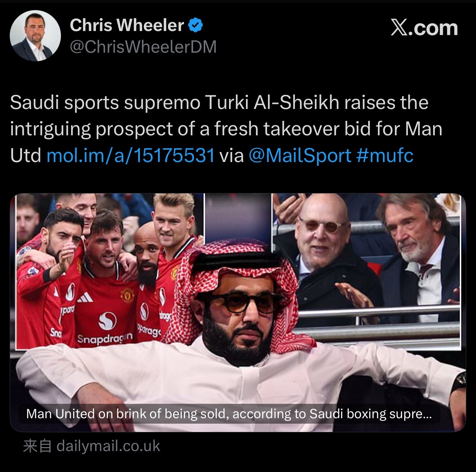Click the tweet text about Saudi sports supremo
The height and width of the screenshot is (472, 476).
[226, 129]
